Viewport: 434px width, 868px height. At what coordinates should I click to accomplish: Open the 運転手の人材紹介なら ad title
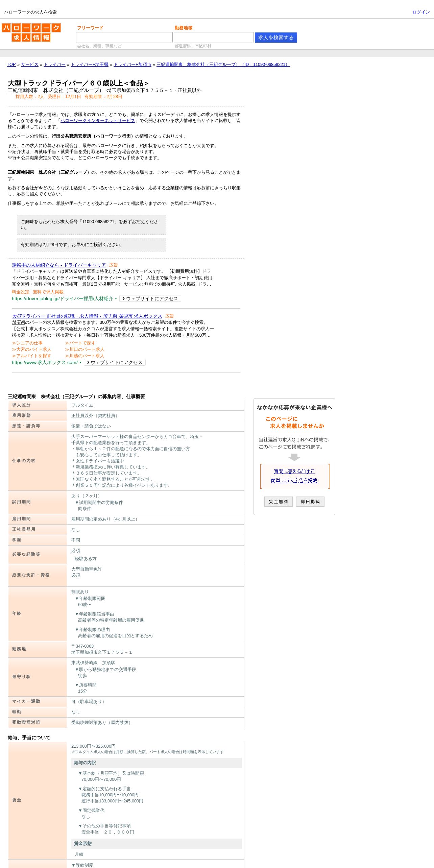point(59,265)
